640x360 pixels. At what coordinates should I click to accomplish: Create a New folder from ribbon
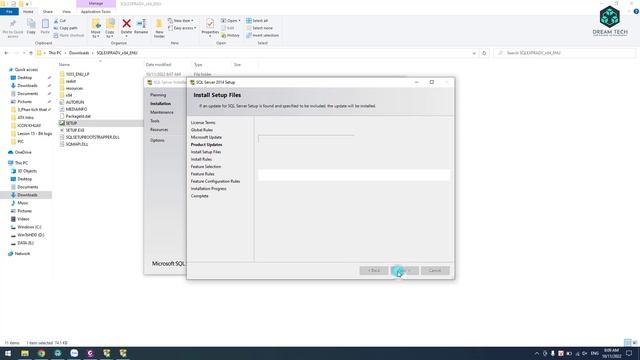[x=159, y=28]
